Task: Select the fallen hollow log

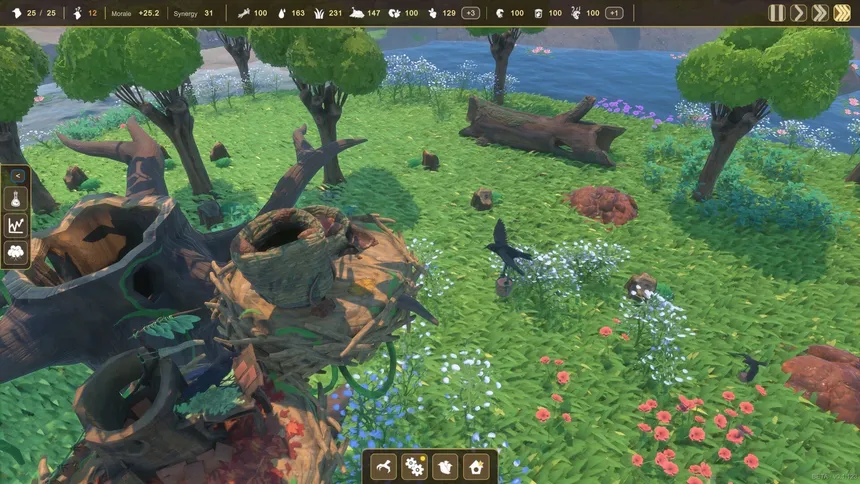Action: 540,131
